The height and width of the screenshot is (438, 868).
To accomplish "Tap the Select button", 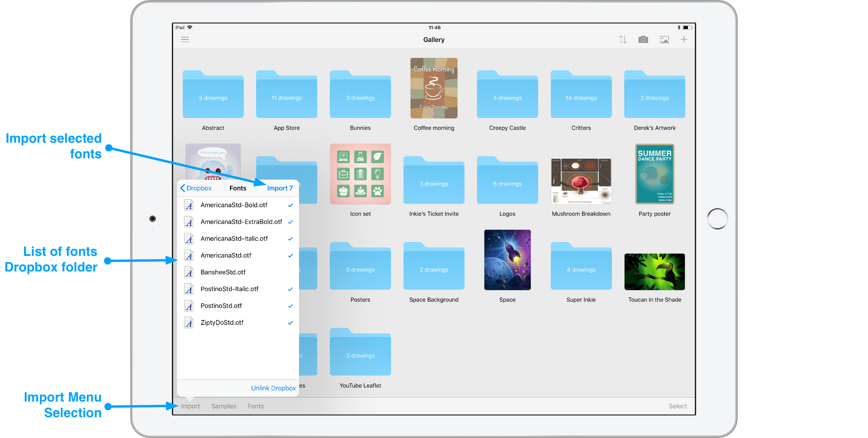I will tap(677, 406).
